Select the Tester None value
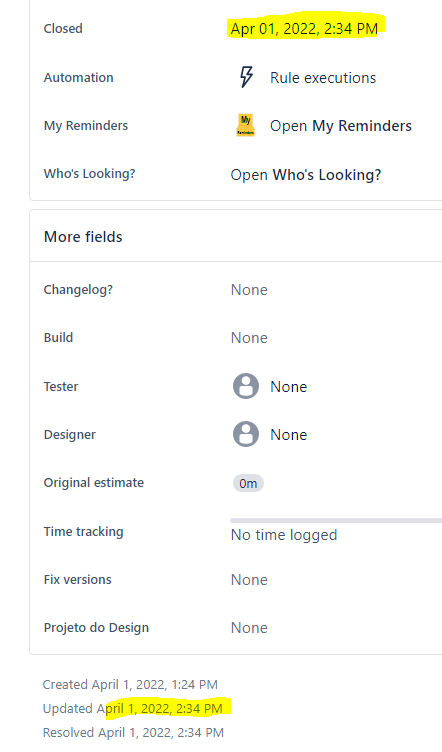The image size is (442, 752). pyautogui.click(x=289, y=387)
